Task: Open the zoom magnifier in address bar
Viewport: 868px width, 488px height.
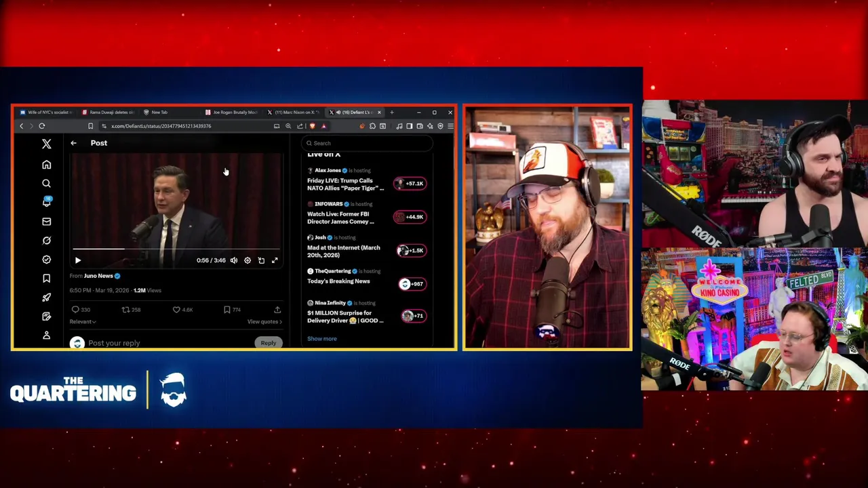Action: (288, 126)
